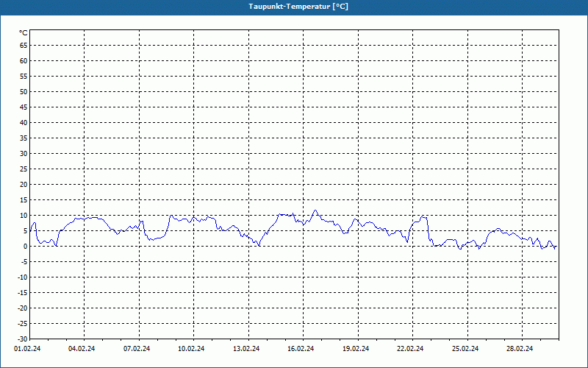Viewport: 588px width, 368px height.
Task: Select the 45 value on y-axis
Action: pos(24,107)
